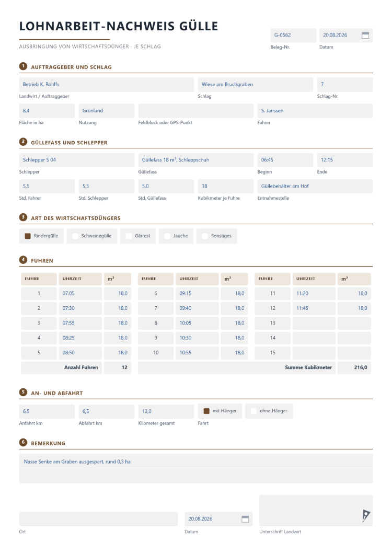Edit Kubikmeter je Fuhre field
The image size is (392, 554).
pos(225,186)
